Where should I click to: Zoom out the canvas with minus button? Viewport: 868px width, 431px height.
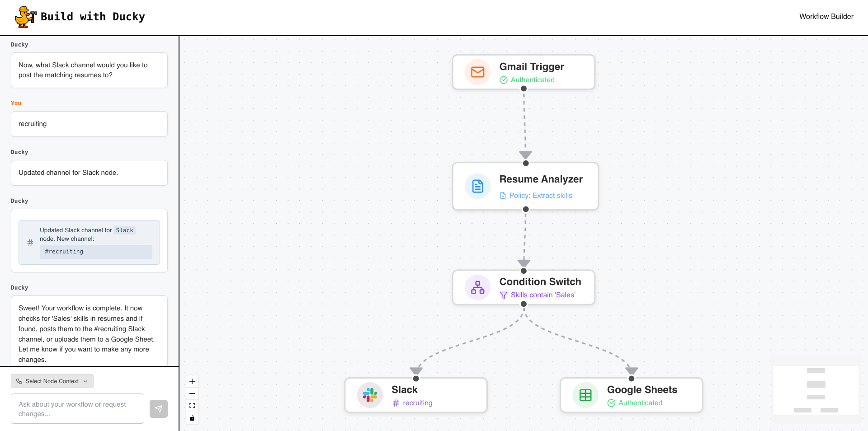click(x=192, y=394)
